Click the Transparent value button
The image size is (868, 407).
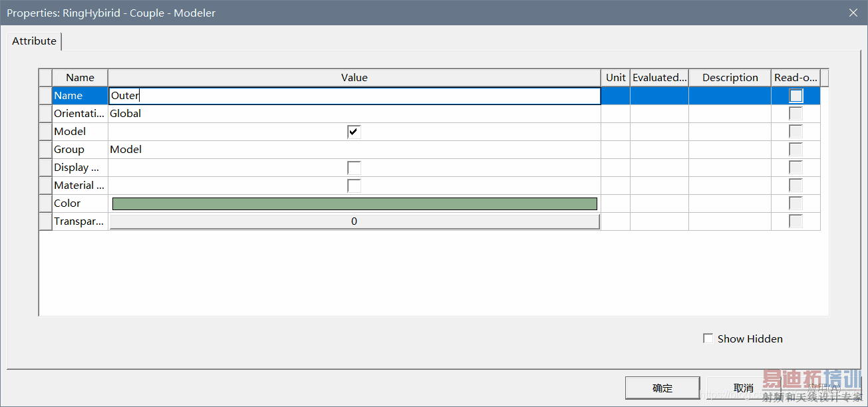click(x=354, y=221)
